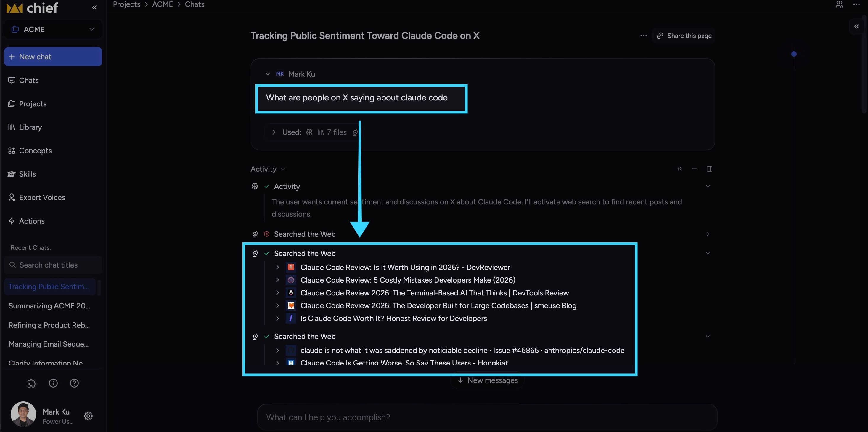The width and height of the screenshot is (868, 432).
Task: Expand the right panel with double chevron
Action: click(x=856, y=26)
